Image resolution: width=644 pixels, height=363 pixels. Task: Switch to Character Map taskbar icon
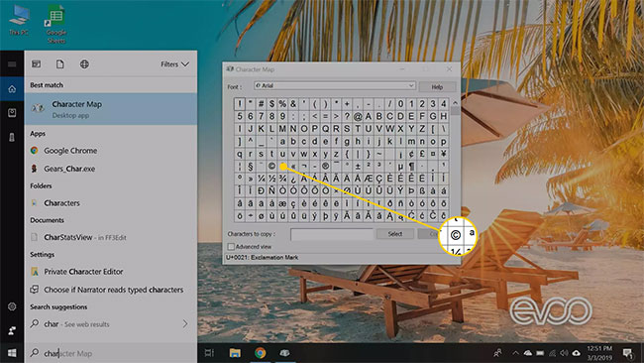pos(284,353)
